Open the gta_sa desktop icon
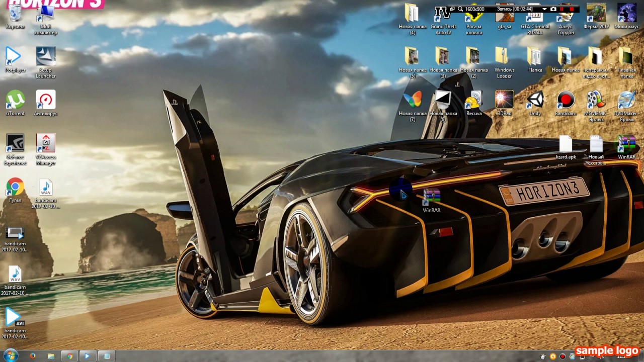The image size is (644, 362). coord(504,17)
